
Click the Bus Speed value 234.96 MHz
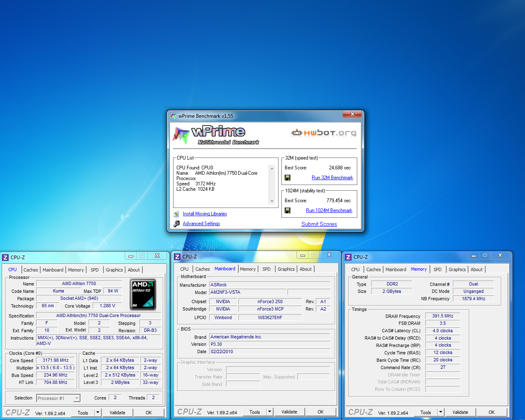click(x=55, y=375)
